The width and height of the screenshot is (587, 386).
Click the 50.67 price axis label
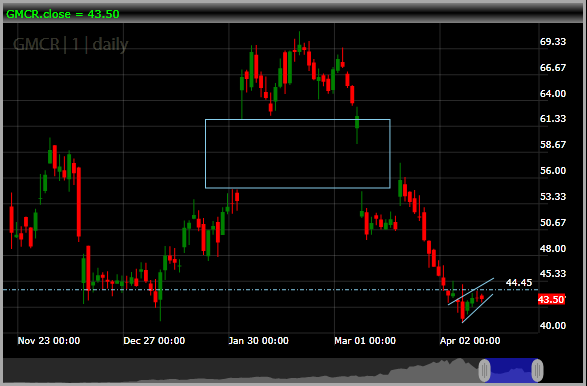pos(553,222)
